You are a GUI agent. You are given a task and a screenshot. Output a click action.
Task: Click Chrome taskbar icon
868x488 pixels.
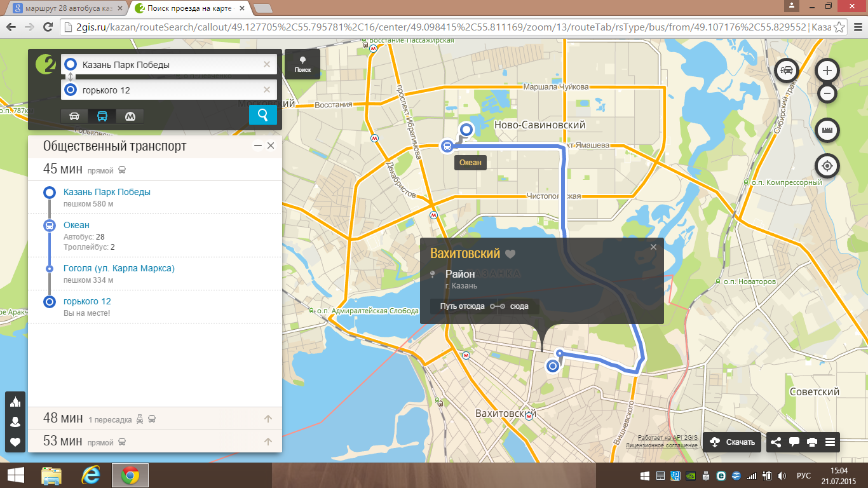pos(130,475)
